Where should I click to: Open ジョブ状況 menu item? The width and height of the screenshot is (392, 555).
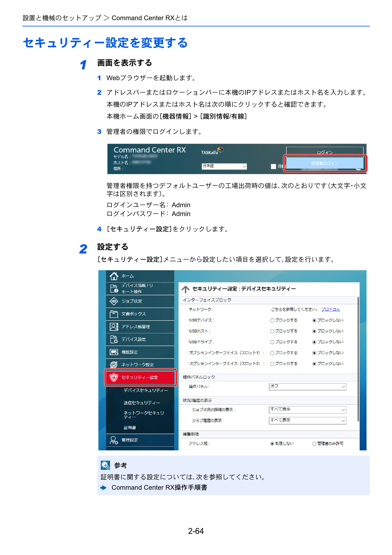[140, 301]
